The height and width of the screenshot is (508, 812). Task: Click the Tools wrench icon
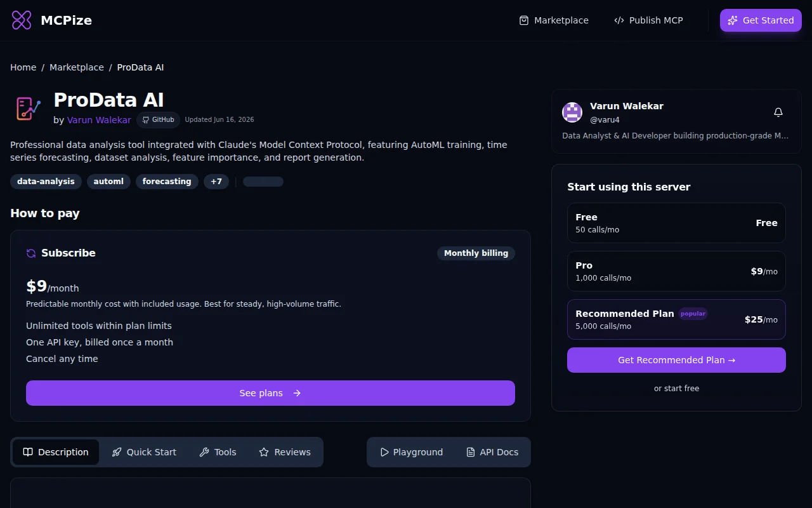click(x=204, y=452)
